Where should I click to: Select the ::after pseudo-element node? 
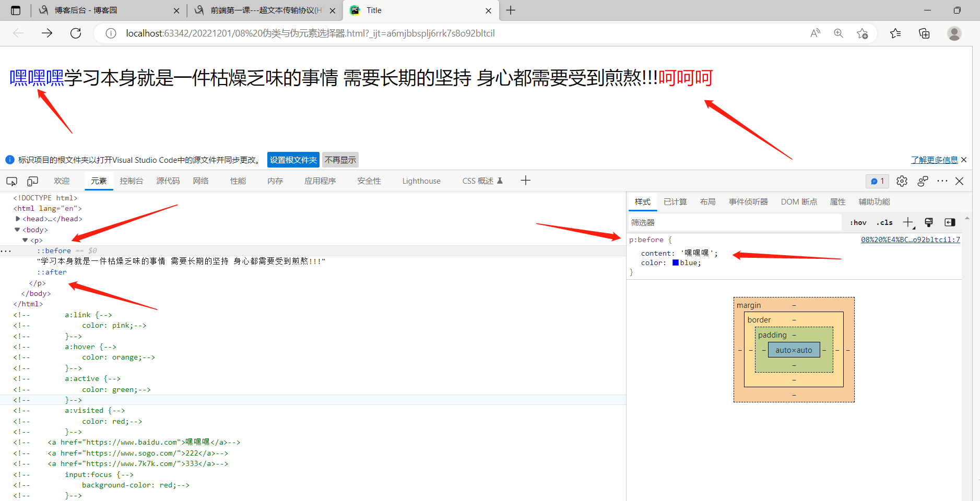click(52, 272)
